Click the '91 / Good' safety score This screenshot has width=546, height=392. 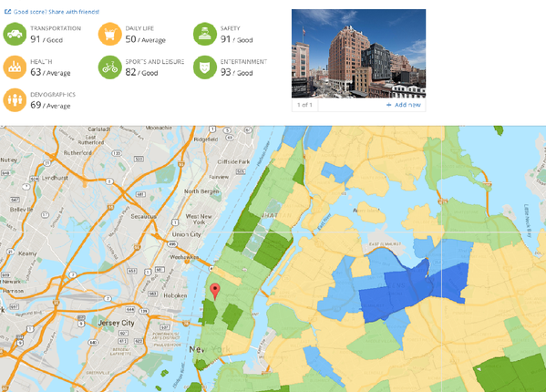[237, 39]
